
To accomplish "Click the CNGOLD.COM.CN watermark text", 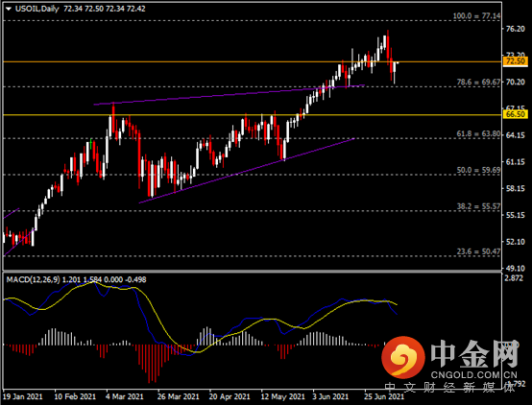I will click(x=474, y=375).
